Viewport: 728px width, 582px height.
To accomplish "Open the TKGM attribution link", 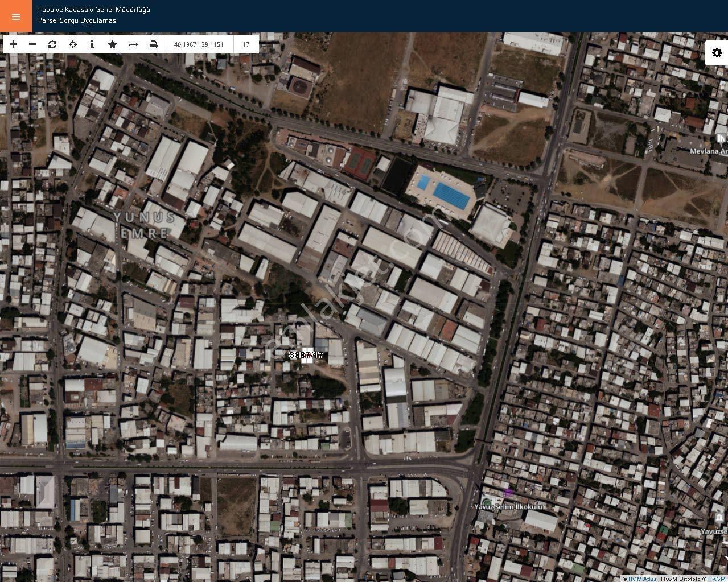I will 717,579.
